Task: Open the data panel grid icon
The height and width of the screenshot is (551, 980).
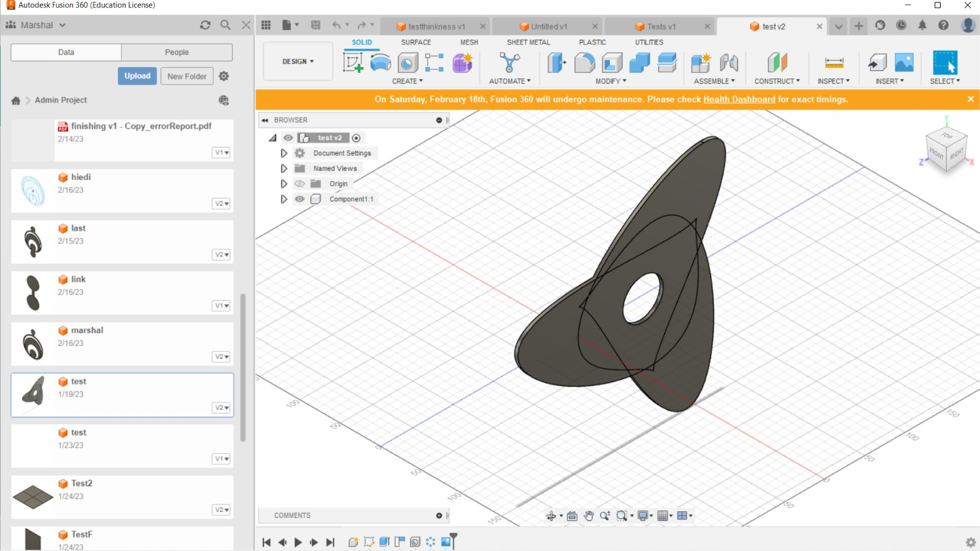Action: click(266, 25)
